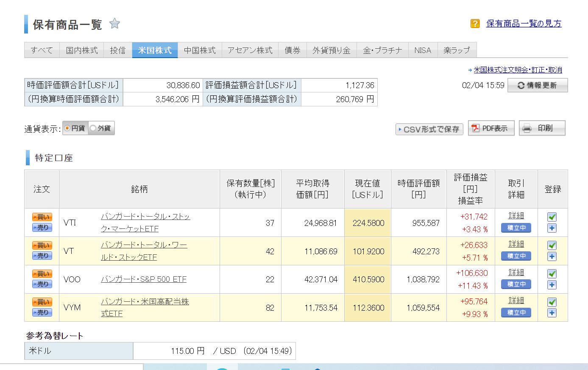This screenshot has height=370, width=588.
Task: Switch to the 国内株式 tab
Action: click(82, 50)
